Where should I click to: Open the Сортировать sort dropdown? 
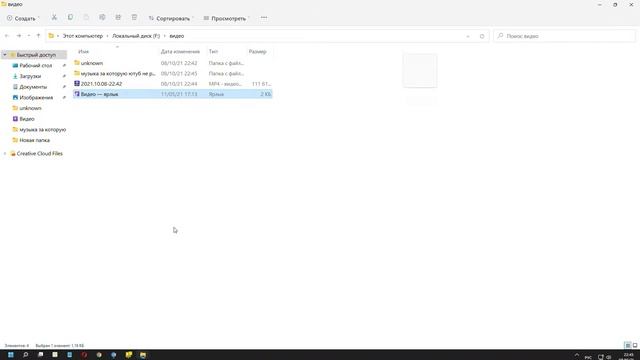170,18
